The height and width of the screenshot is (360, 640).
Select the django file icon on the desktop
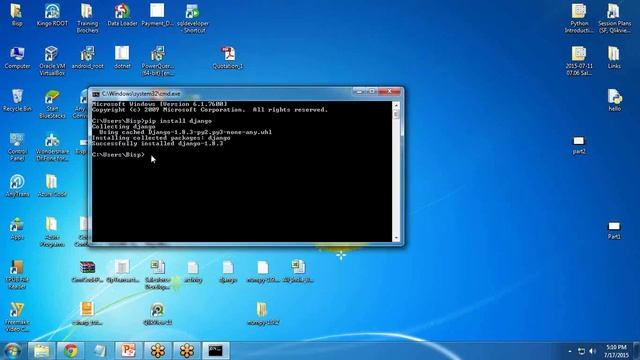click(x=228, y=272)
